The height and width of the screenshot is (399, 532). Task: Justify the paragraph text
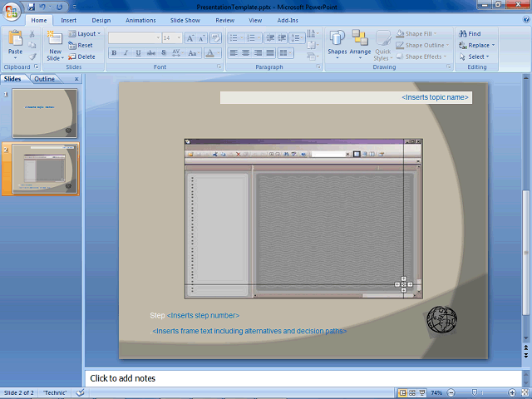point(270,52)
